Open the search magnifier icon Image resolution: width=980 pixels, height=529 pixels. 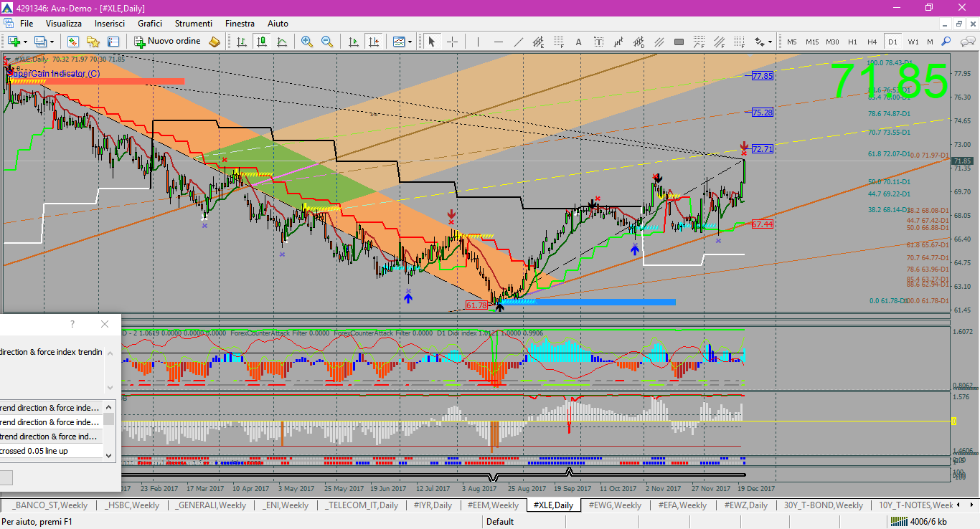(x=946, y=42)
